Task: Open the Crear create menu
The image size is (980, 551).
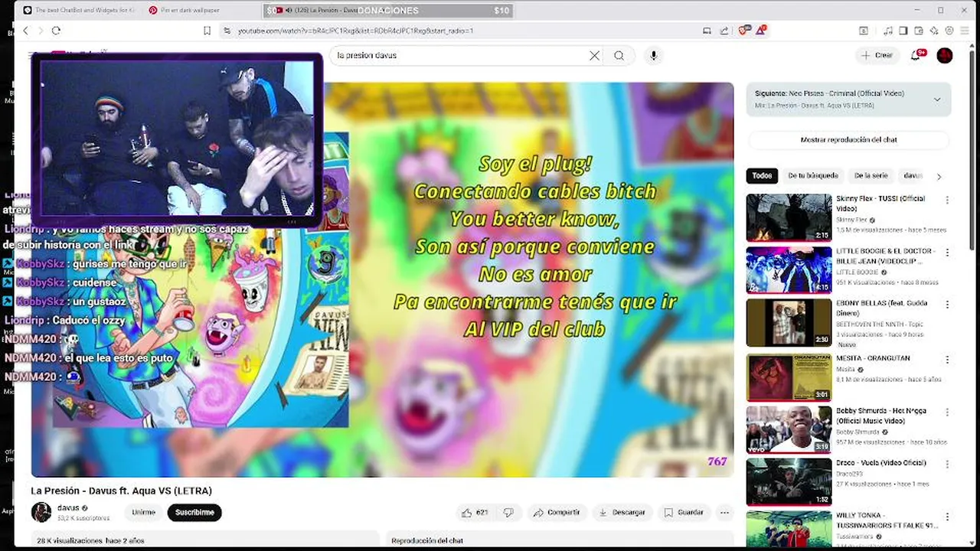Action: [x=877, y=55]
